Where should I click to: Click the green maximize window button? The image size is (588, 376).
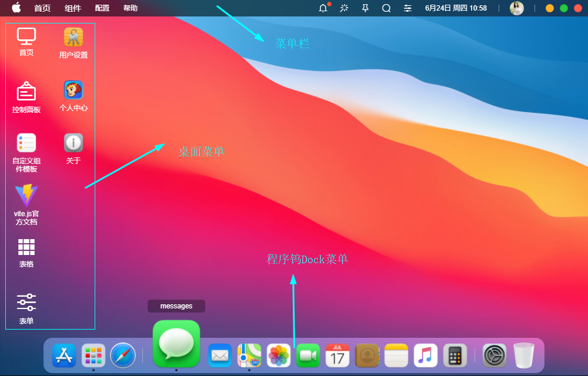[x=564, y=8]
